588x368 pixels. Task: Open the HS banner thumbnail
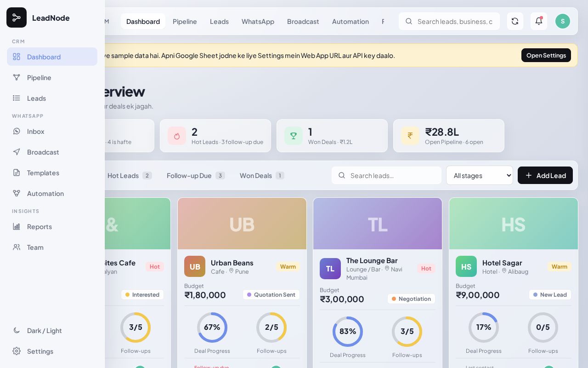[x=514, y=224]
